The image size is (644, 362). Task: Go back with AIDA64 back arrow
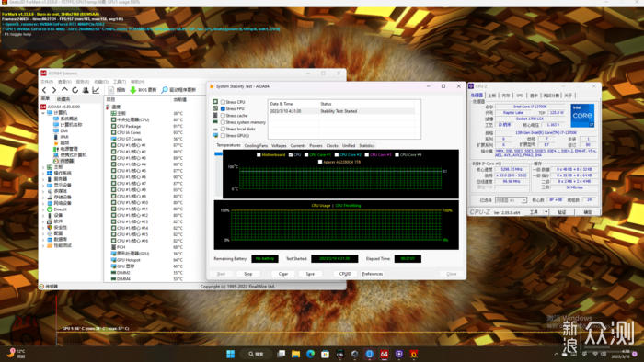pos(44,90)
